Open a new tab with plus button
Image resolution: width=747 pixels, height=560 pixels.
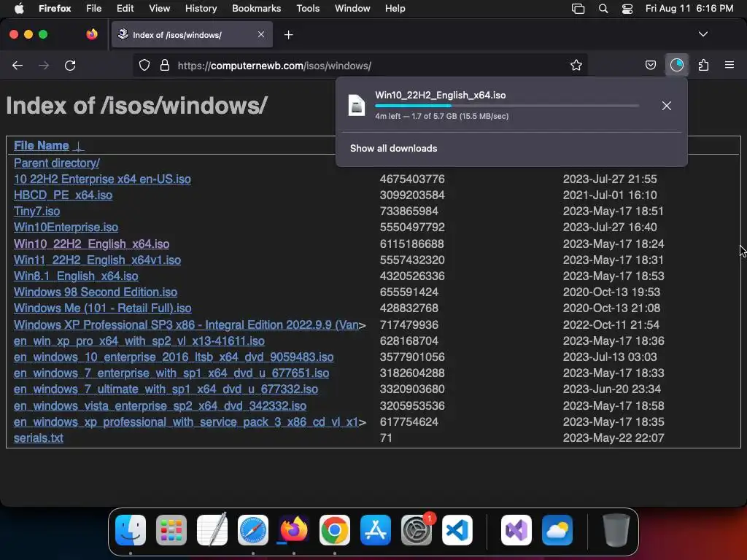tap(288, 35)
